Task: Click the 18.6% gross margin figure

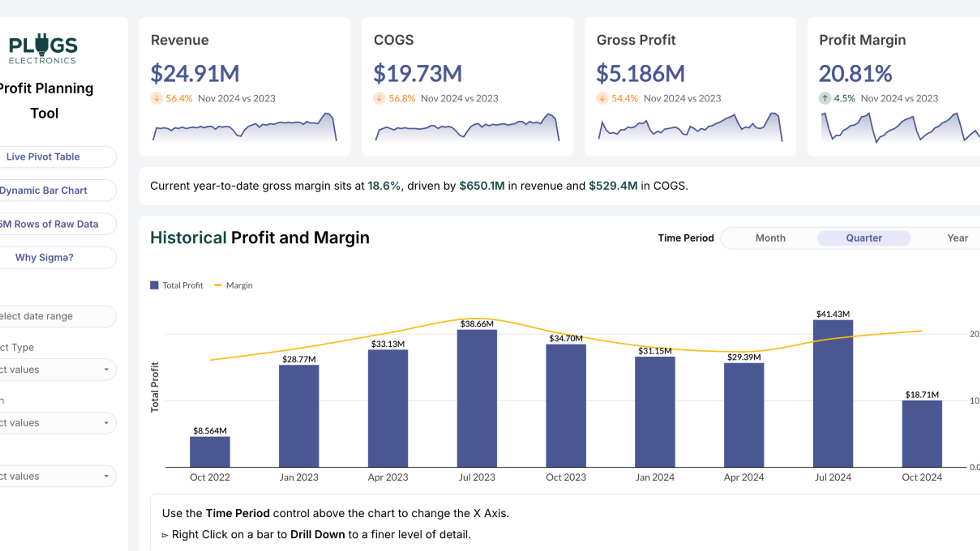Action: (x=384, y=186)
